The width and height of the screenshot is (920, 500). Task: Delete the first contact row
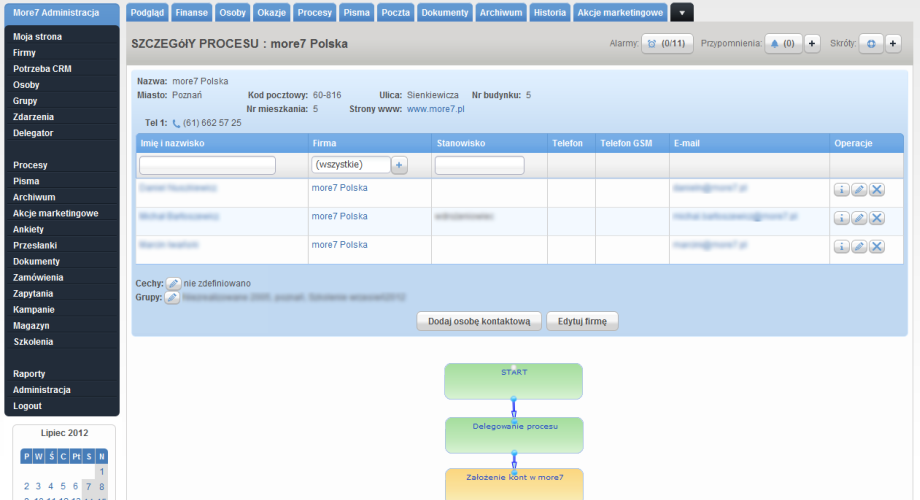coord(877,190)
